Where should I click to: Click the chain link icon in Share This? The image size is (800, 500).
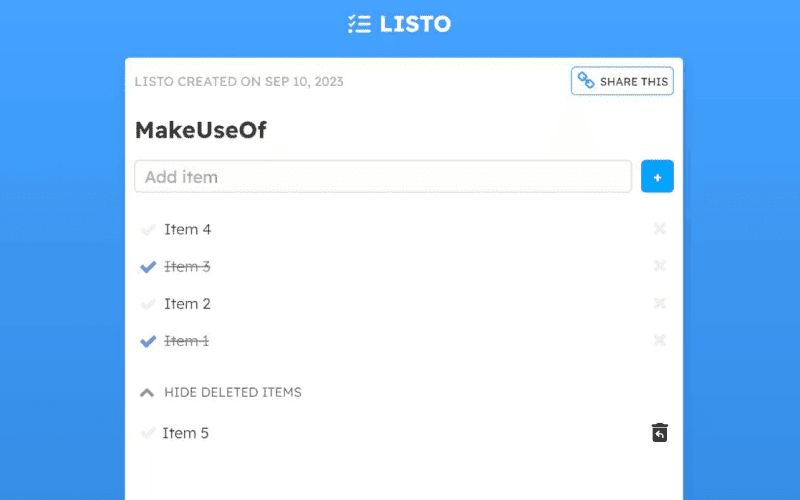pos(586,81)
